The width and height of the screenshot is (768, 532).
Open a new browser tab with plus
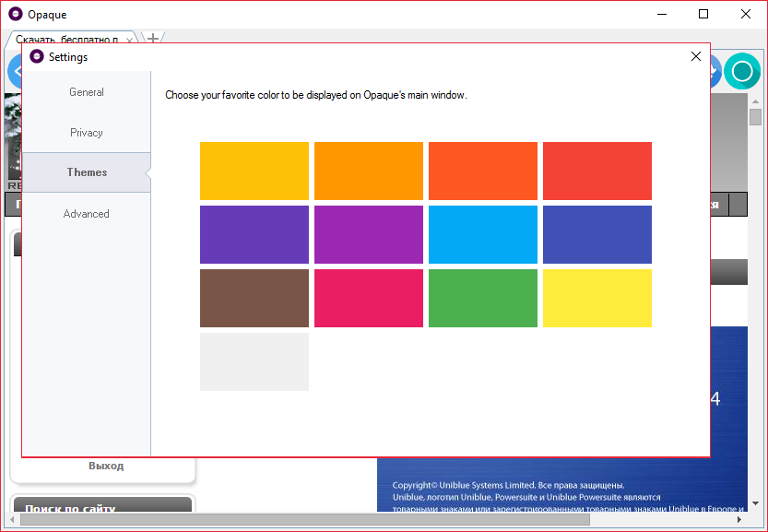(153, 38)
